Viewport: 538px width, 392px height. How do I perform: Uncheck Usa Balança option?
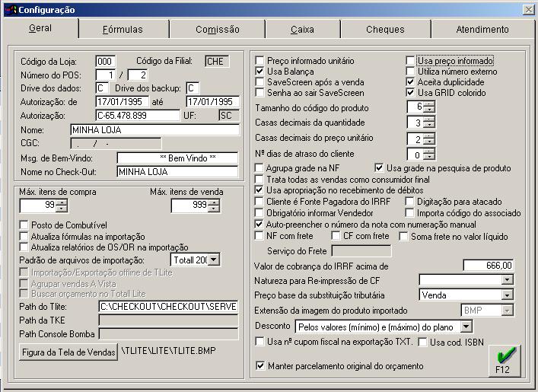point(259,72)
